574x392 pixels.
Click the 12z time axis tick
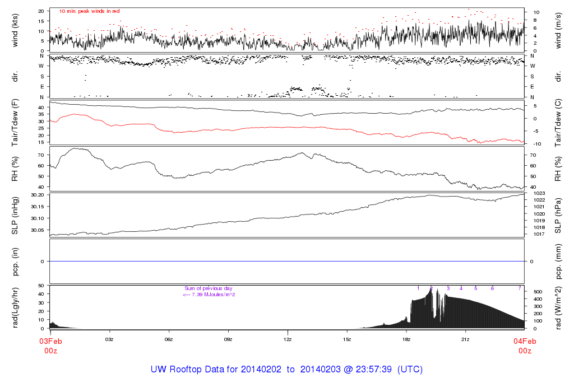pos(288,339)
